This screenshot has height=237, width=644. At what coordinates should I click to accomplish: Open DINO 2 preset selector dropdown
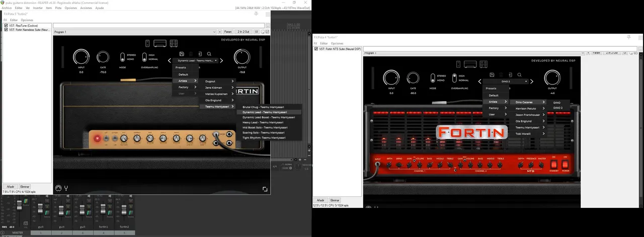(x=506, y=81)
